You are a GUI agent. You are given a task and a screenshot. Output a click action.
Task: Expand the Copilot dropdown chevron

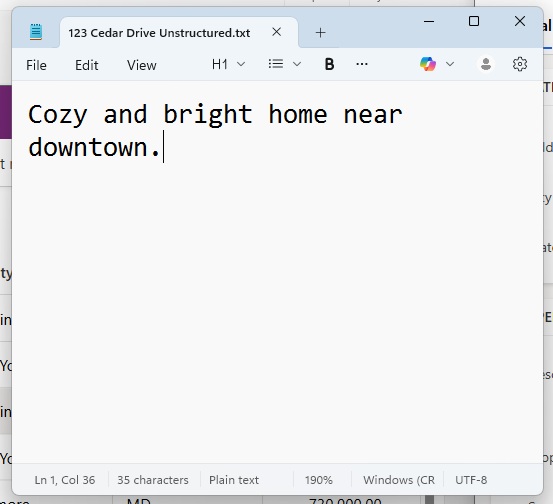click(450, 64)
